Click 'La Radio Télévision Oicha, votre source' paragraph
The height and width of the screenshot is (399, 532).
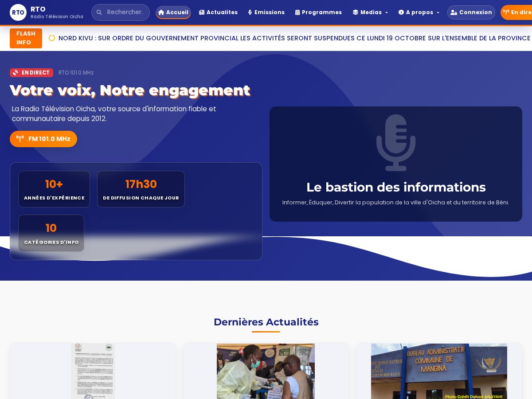114,114
